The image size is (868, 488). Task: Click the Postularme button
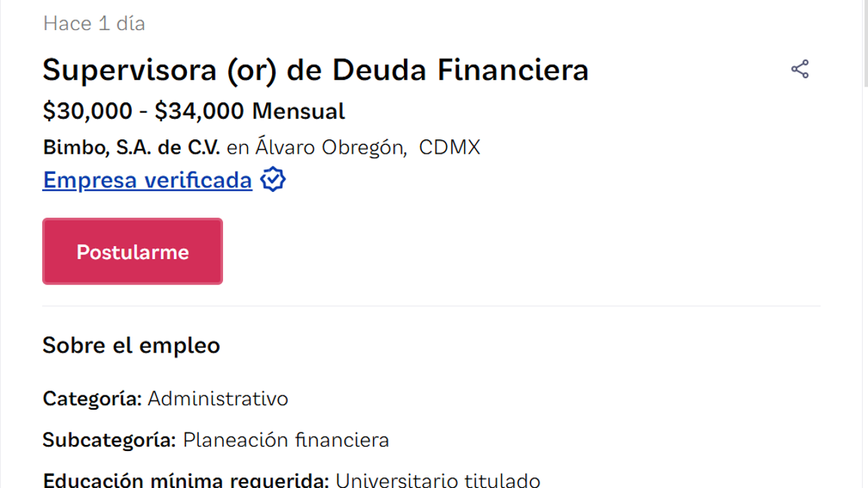coord(132,251)
